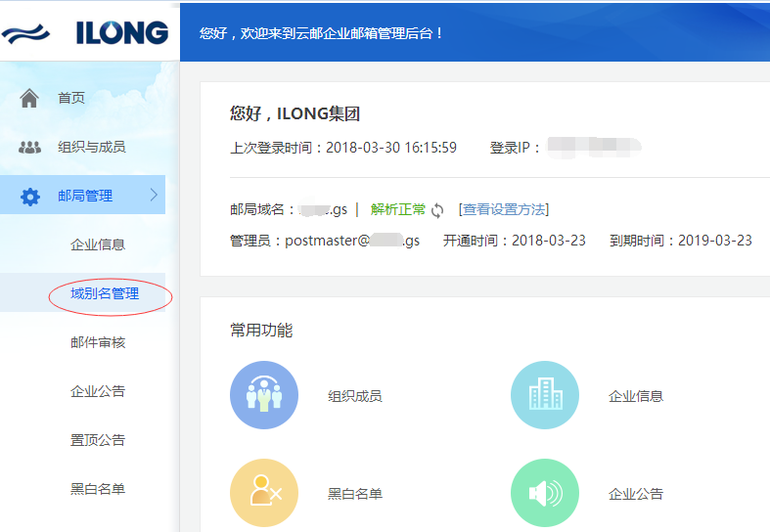Select 域别名管理 submenu item

(x=105, y=293)
